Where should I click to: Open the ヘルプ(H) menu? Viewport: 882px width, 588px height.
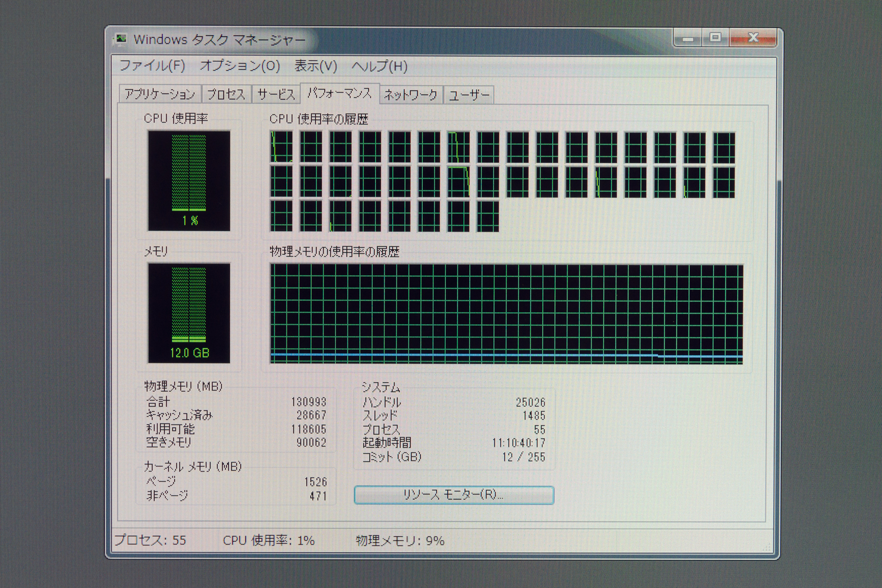(x=379, y=66)
